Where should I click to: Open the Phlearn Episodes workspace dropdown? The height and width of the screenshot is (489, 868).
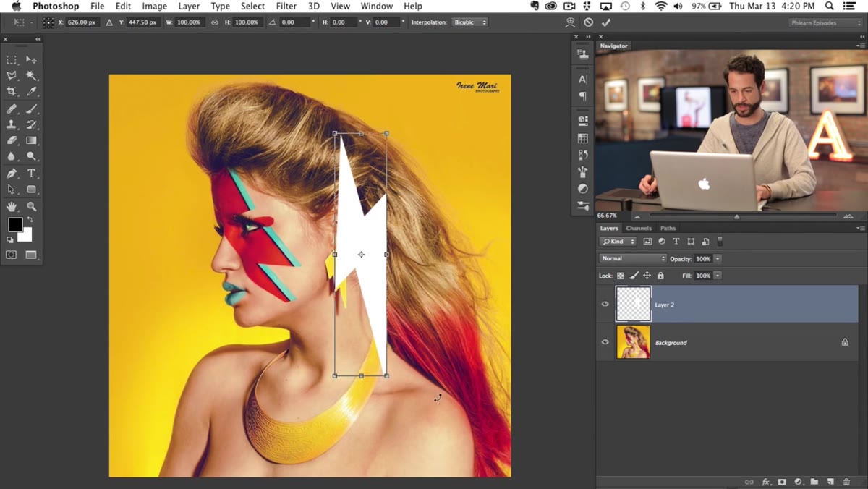coord(825,22)
